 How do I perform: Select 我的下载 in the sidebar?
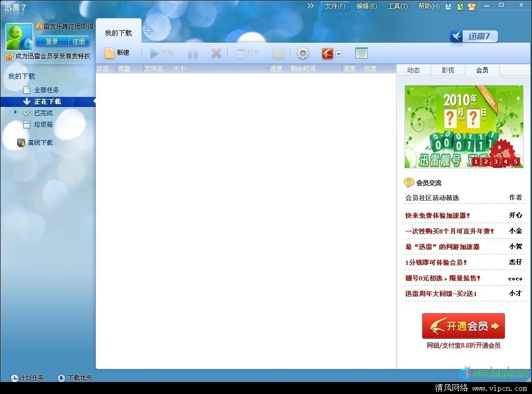pos(22,76)
